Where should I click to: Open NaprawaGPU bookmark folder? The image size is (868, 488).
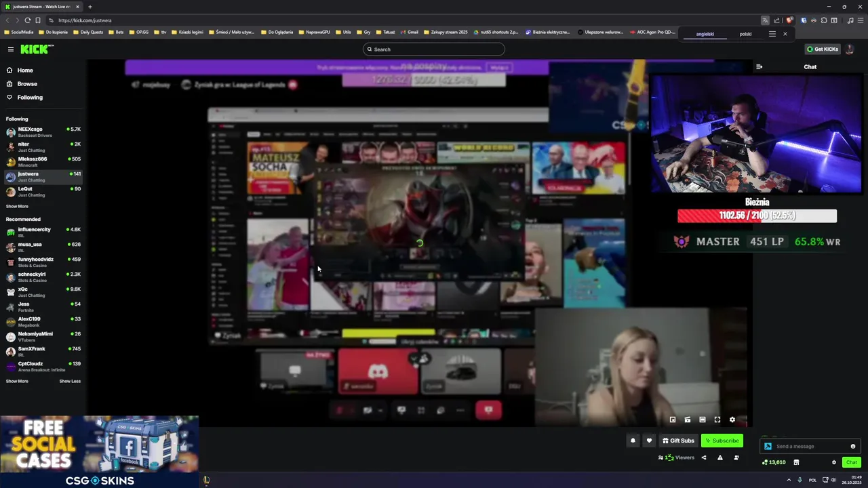314,32
